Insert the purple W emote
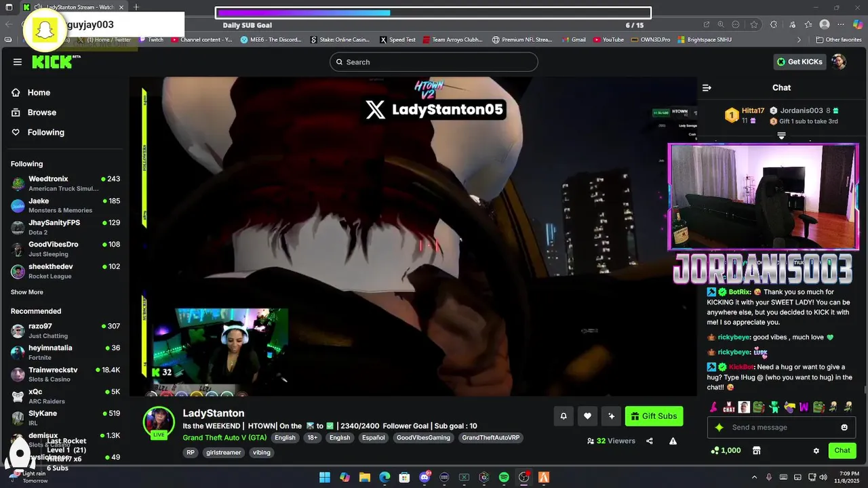 click(804, 407)
